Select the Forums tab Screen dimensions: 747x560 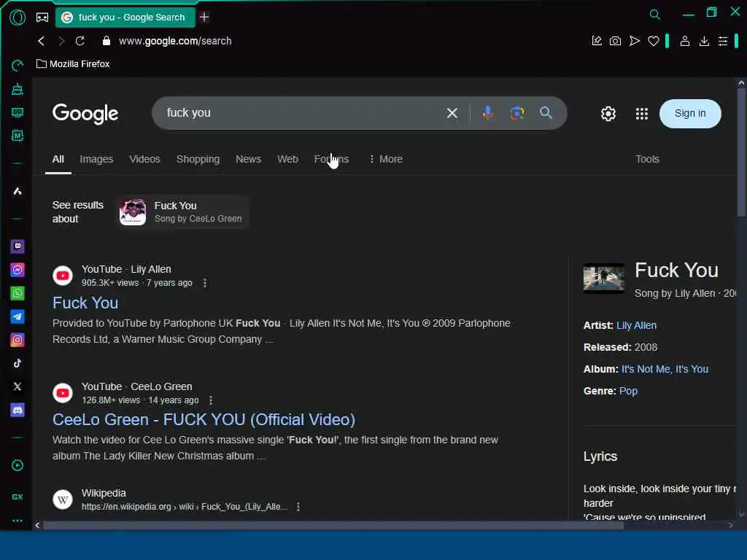[x=332, y=159]
